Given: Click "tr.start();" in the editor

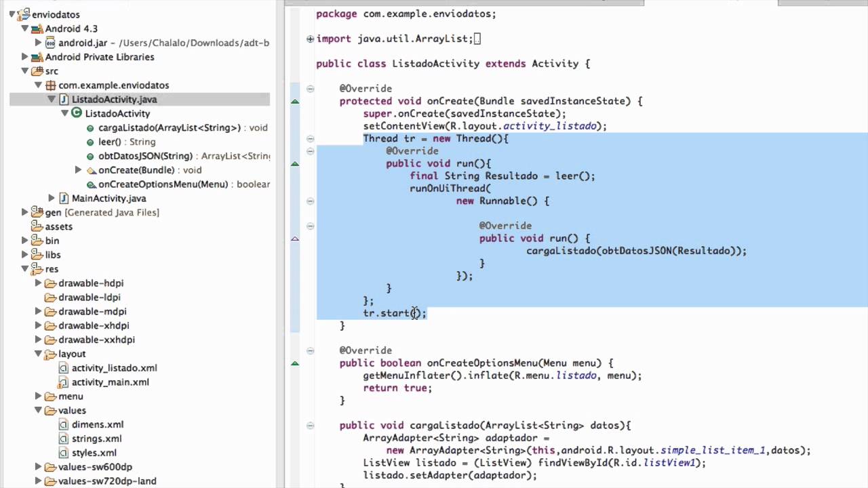Looking at the screenshot, I should [395, 313].
